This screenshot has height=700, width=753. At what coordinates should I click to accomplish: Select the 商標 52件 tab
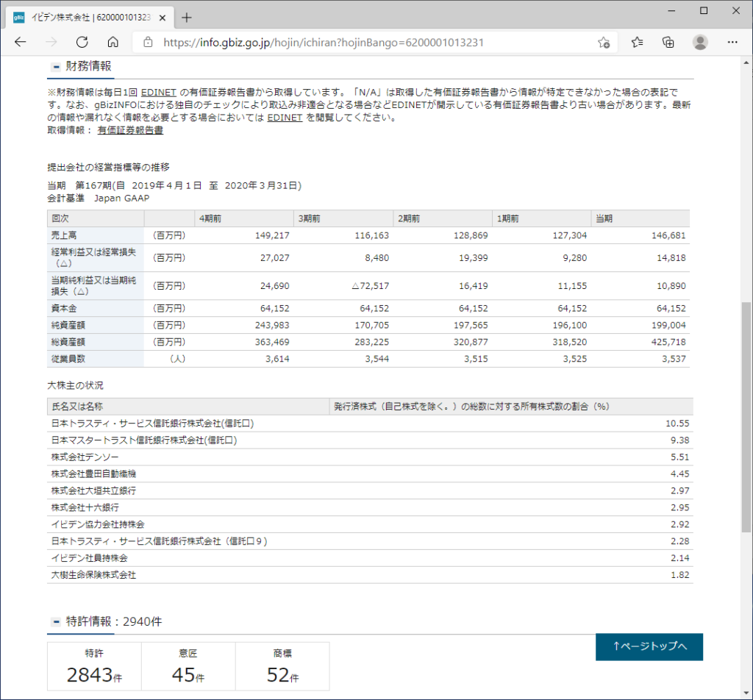click(x=282, y=666)
